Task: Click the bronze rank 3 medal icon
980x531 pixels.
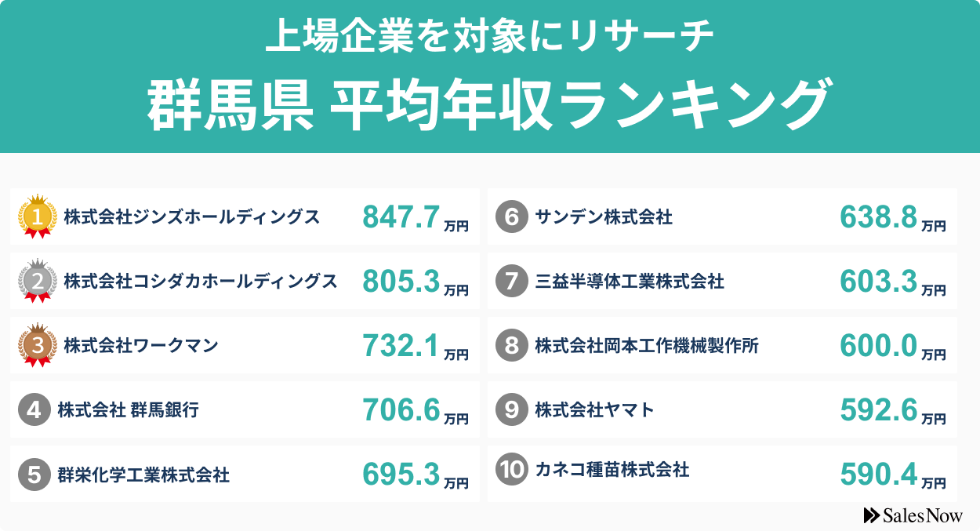Action: point(37,344)
